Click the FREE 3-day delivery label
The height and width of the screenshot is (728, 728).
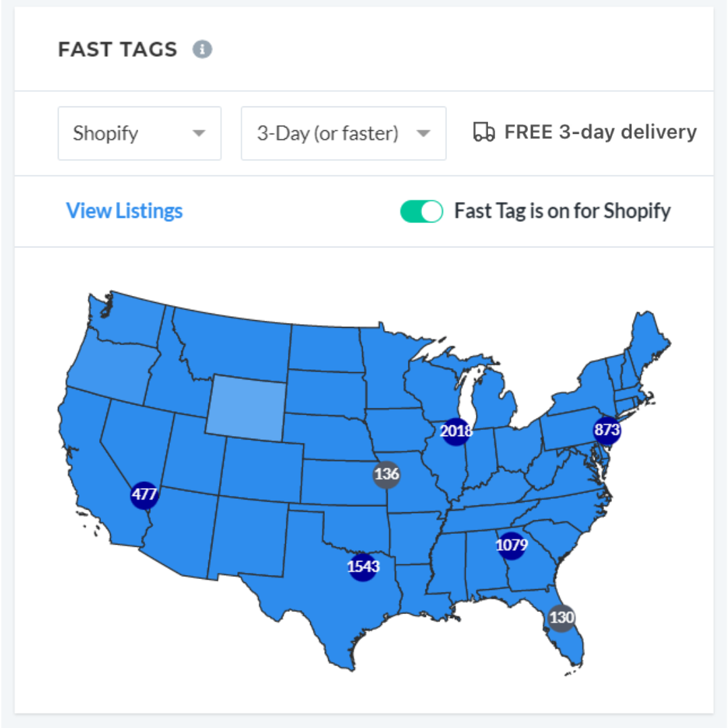coord(600,132)
